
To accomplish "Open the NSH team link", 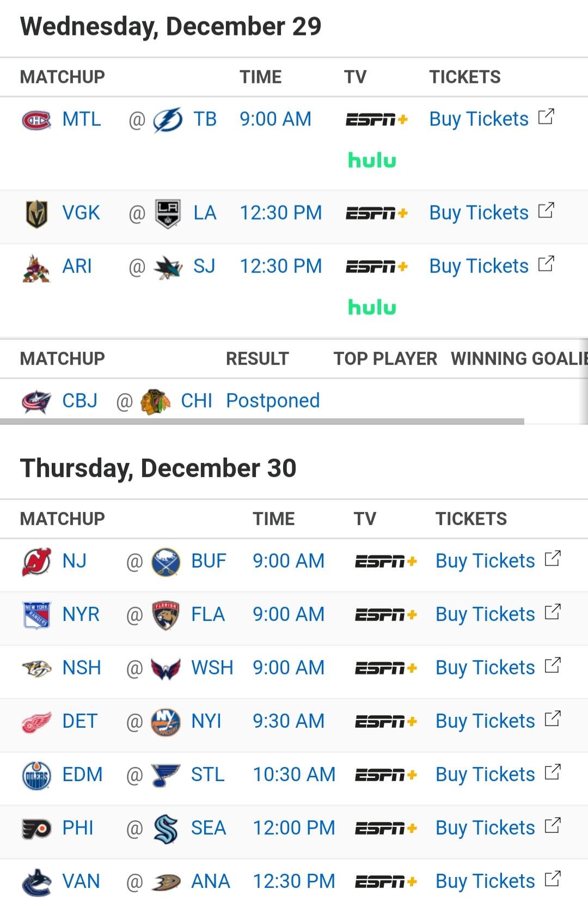I will pyautogui.click(x=82, y=667).
